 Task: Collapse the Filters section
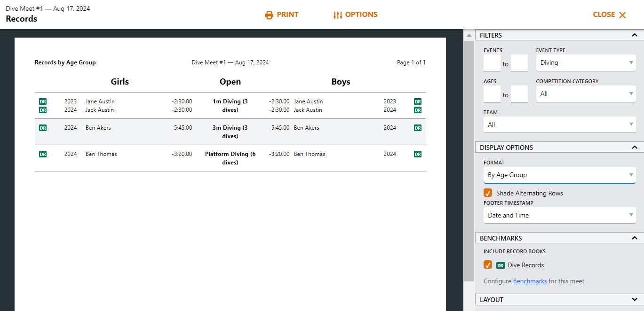click(x=635, y=35)
